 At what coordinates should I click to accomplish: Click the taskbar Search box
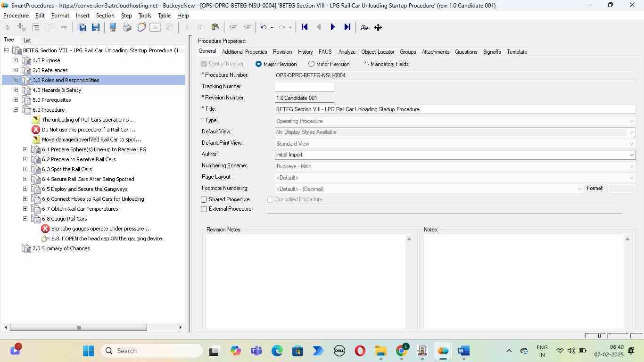click(152, 351)
